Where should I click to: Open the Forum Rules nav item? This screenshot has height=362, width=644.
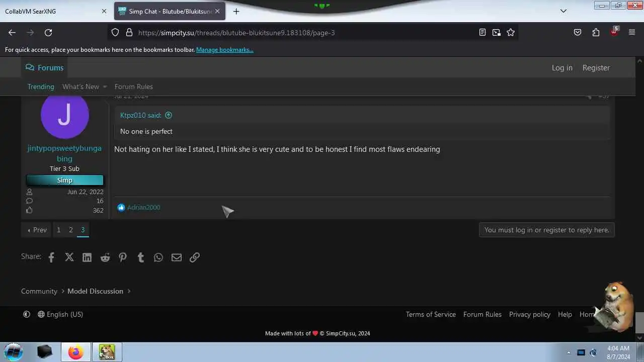[134, 86]
